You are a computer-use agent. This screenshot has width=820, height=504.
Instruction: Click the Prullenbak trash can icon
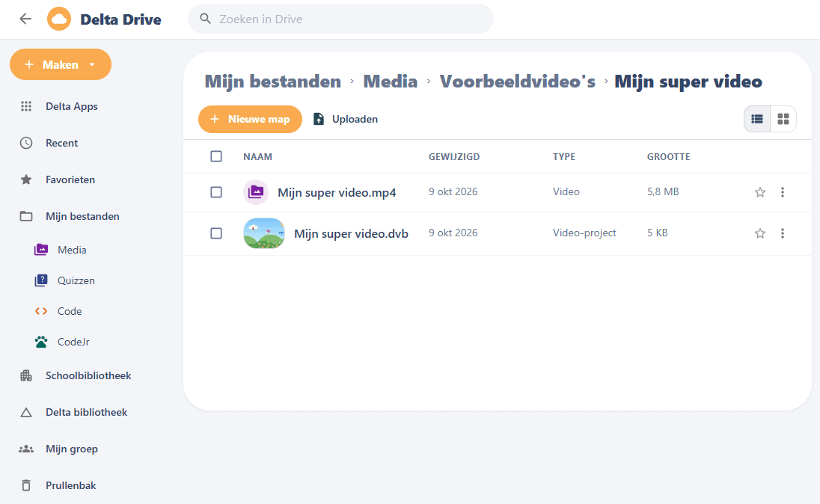pos(26,485)
